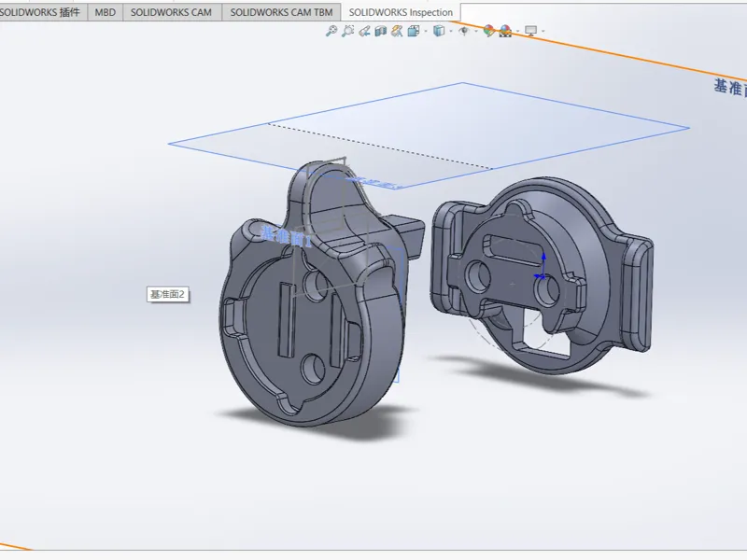Expand the View Settings dropdown arrow

pyautogui.click(x=543, y=32)
